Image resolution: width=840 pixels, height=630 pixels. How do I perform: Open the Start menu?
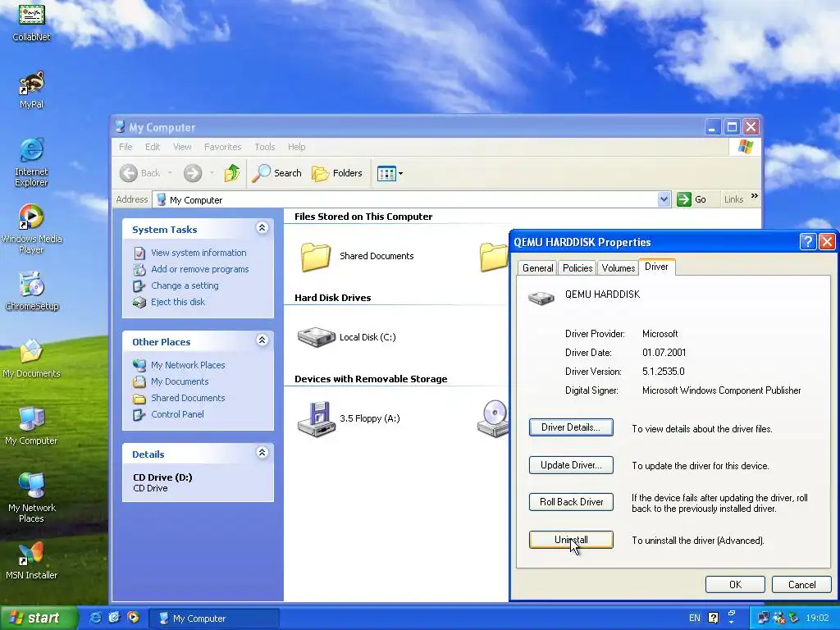click(39, 618)
